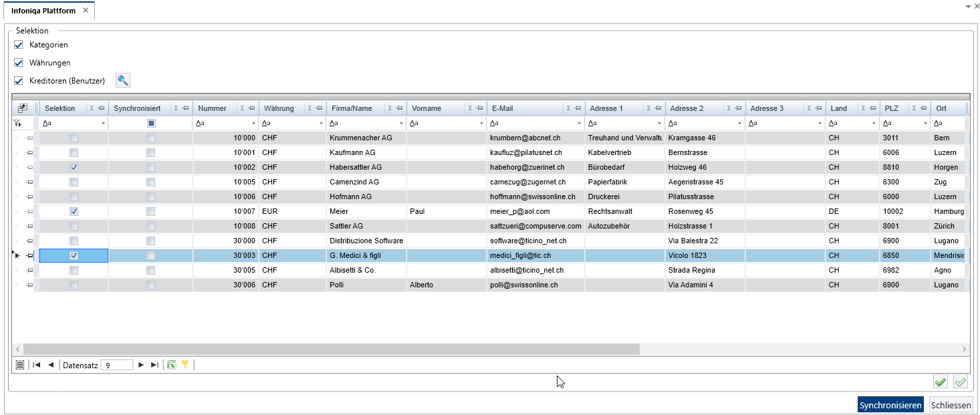Click the filter row funnel icon
The height and width of the screenshot is (415, 980).
click(x=18, y=123)
